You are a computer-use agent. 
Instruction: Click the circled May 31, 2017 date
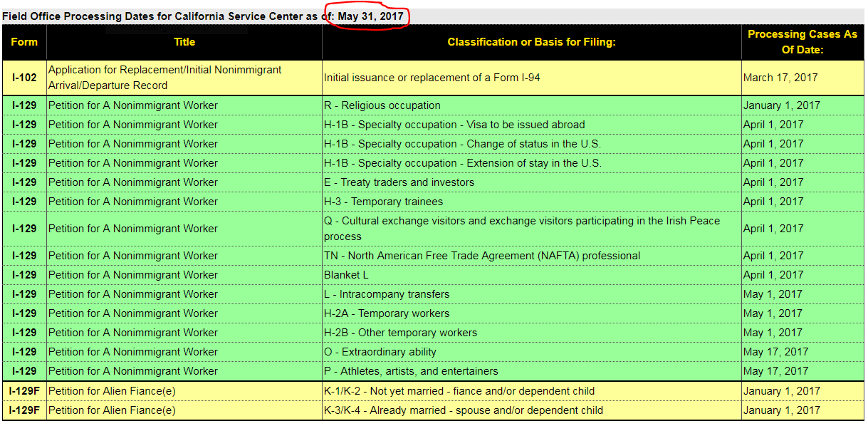click(370, 16)
